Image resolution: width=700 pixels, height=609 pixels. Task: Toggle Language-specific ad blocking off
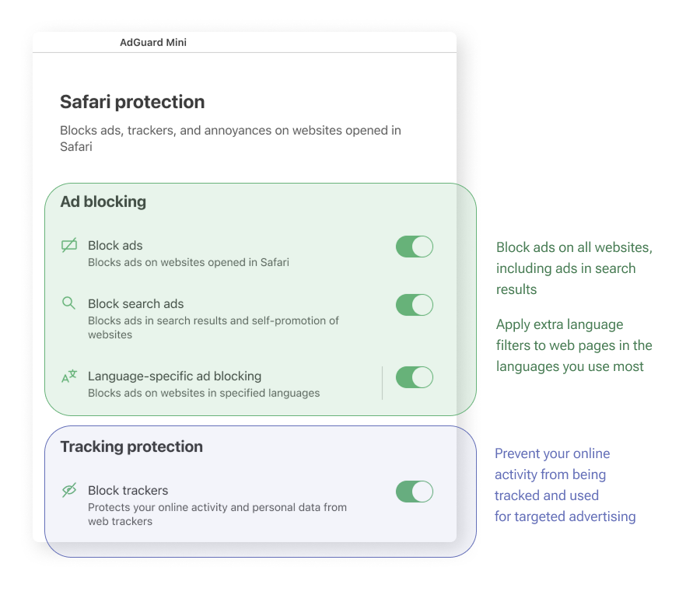pyautogui.click(x=414, y=376)
